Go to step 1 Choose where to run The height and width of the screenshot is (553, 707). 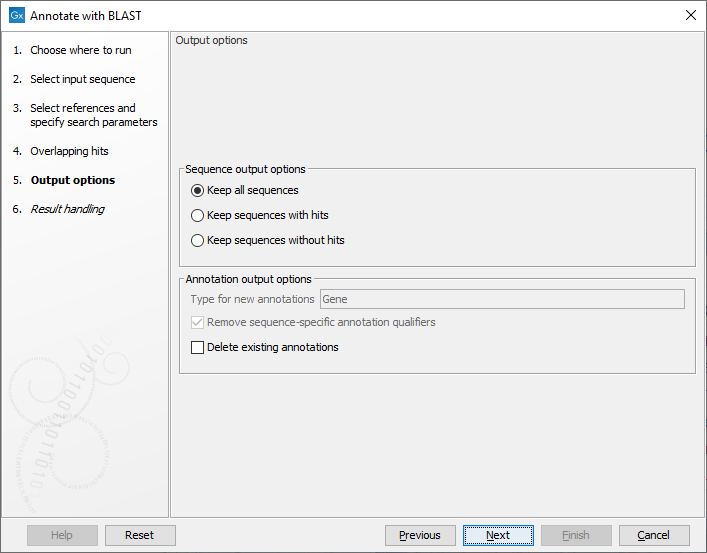pos(80,50)
